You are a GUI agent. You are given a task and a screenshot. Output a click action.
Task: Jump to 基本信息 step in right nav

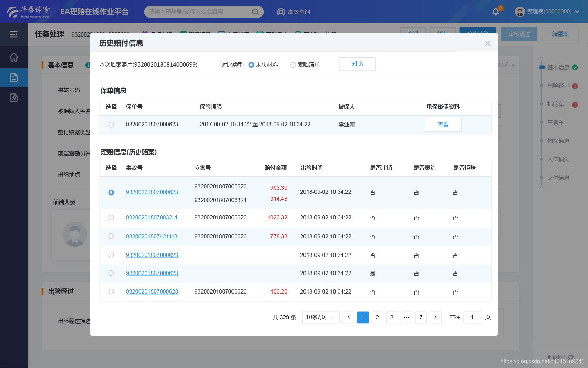point(558,68)
